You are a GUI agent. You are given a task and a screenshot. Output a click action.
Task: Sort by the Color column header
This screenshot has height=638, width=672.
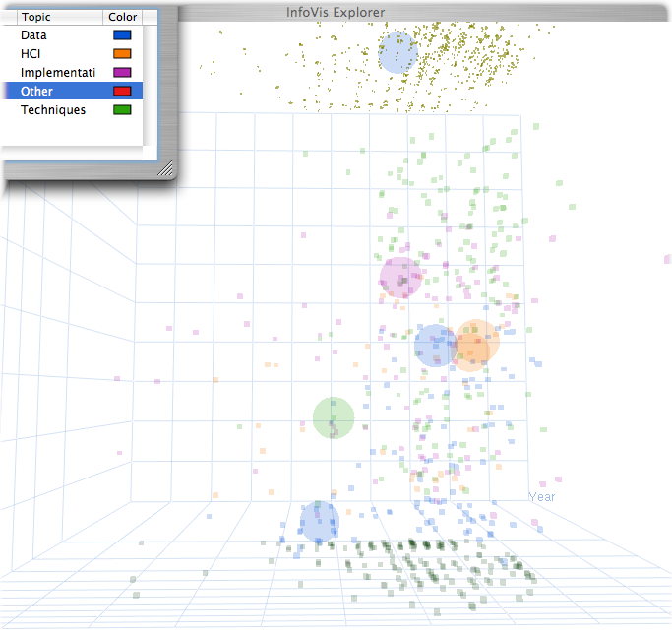click(x=123, y=17)
